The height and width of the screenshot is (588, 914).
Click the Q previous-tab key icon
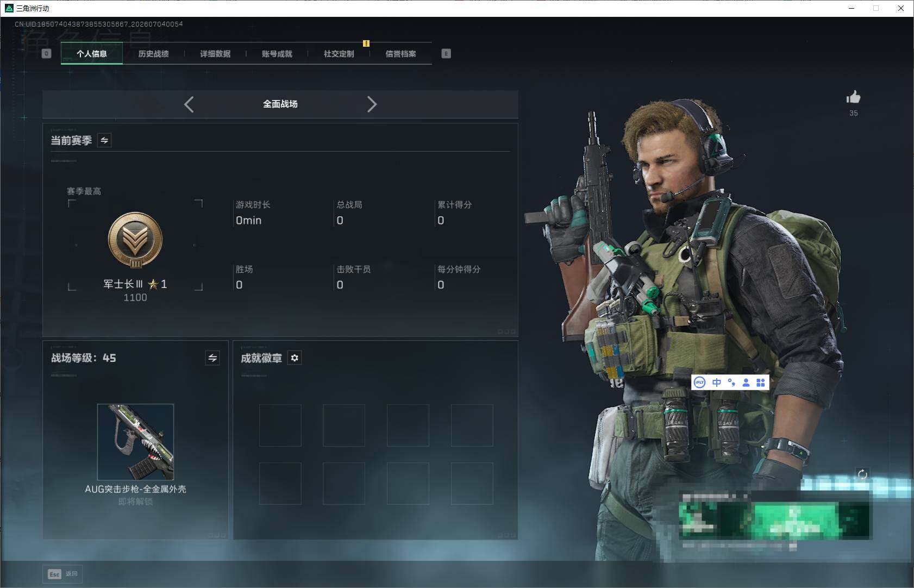[46, 53]
